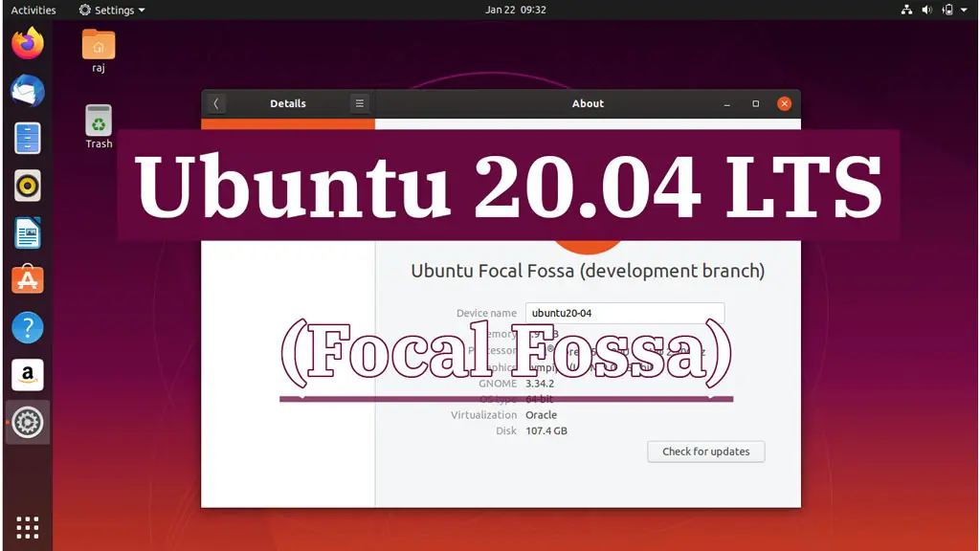Launch Thunderbird Mail from the dock
This screenshot has width=980, height=551.
[28, 91]
